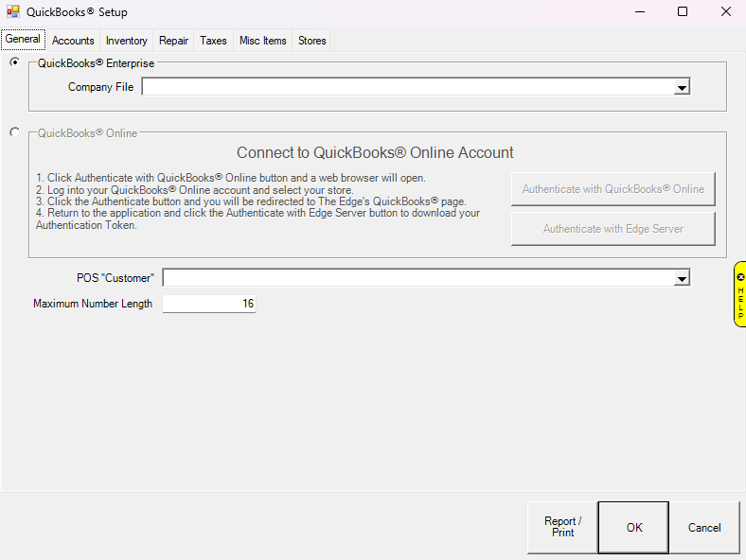Confirm settings with the OK button

click(633, 527)
